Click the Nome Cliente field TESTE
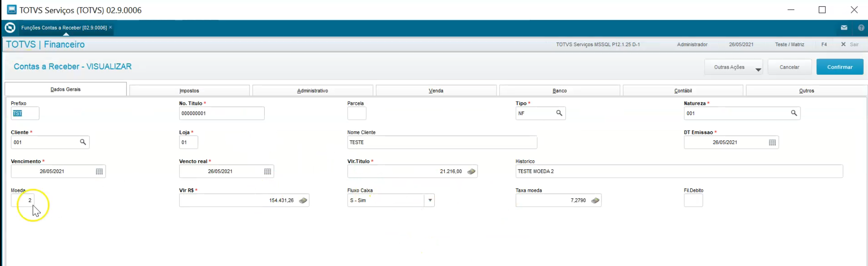 442,142
